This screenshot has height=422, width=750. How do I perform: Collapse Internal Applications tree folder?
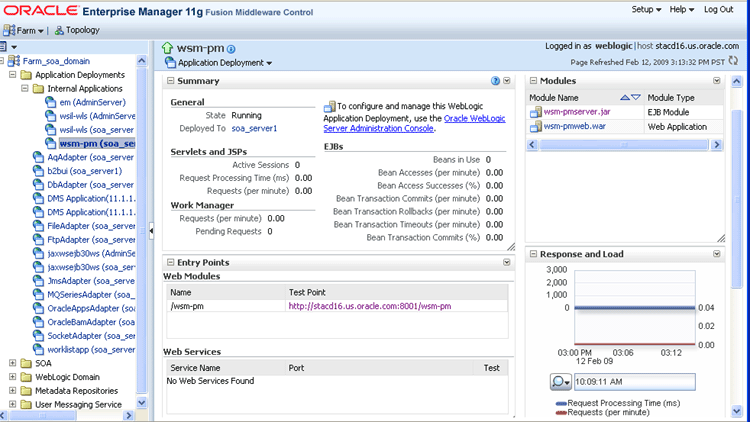pos(24,89)
